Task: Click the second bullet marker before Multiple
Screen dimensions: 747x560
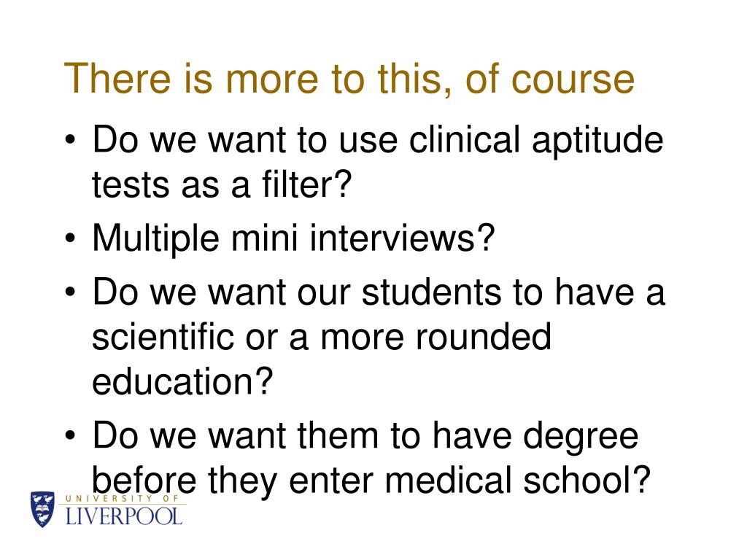Action: [71, 238]
